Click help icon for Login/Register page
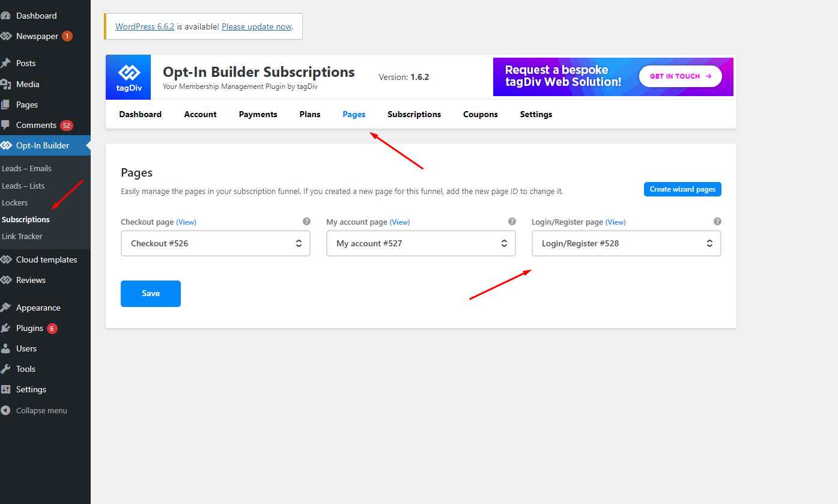The height and width of the screenshot is (504, 838). (x=717, y=221)
